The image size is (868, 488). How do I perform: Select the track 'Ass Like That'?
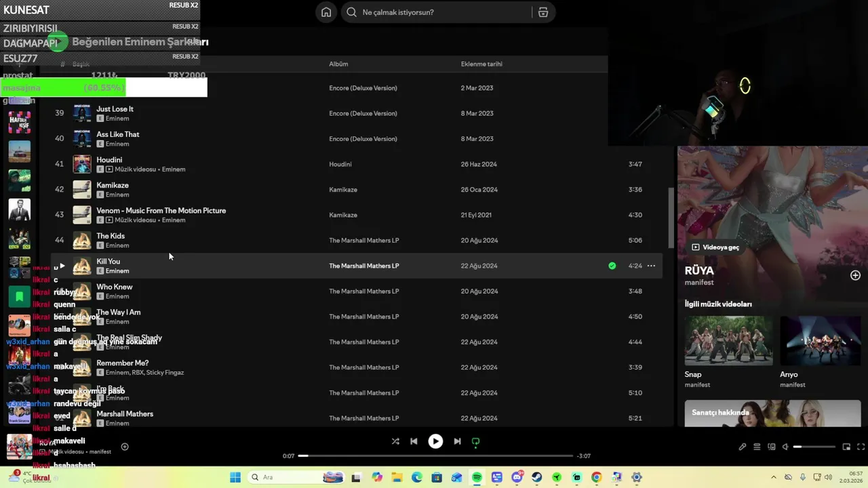(x=118, y=134)
